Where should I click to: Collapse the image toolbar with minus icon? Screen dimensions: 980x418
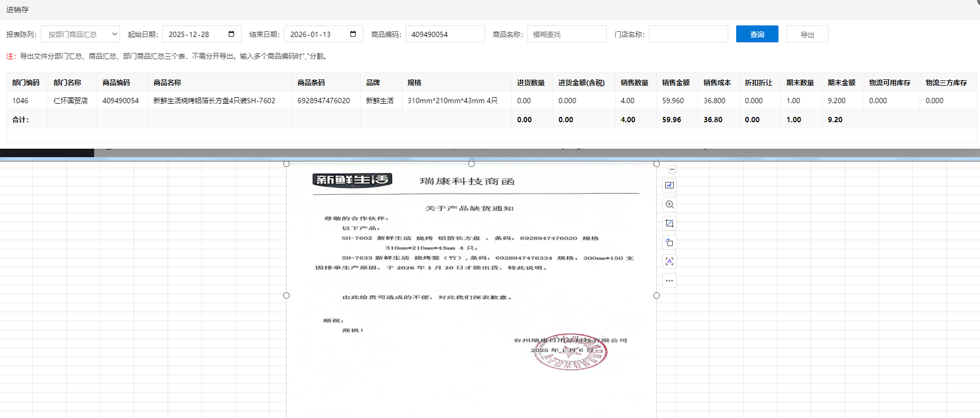[672, 169]
